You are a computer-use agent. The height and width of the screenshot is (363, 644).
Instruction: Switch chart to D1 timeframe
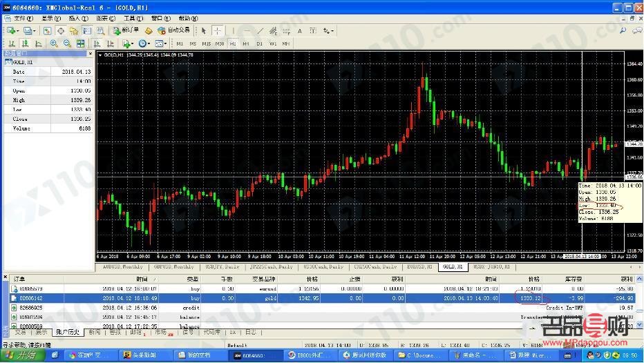click(x=260, y=43)
